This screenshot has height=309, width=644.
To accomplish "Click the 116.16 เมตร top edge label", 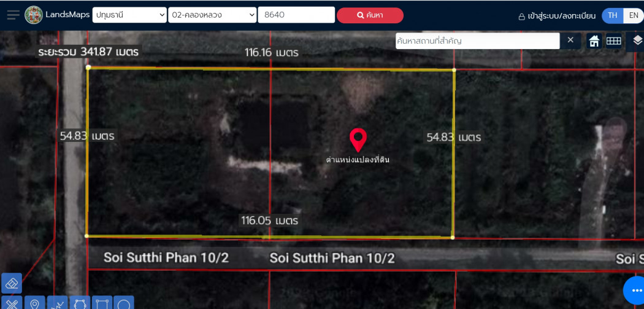I will (272, 53).
